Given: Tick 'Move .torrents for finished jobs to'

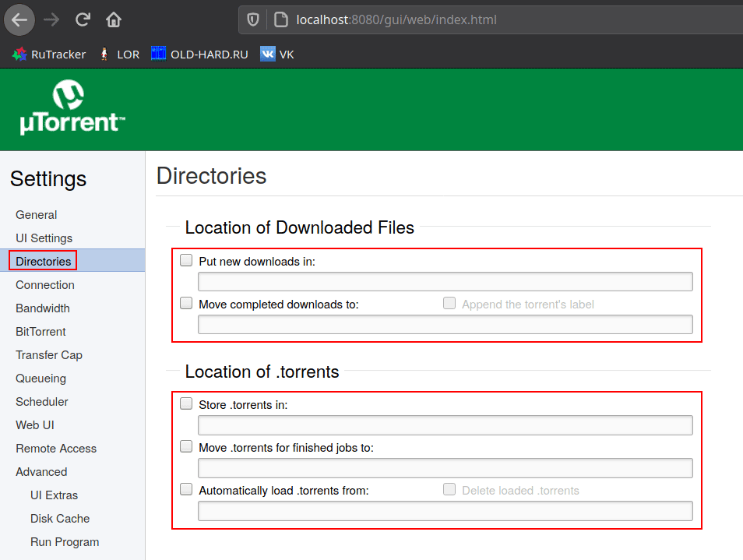Looking at the screenshot, I should tap(186, 447).
